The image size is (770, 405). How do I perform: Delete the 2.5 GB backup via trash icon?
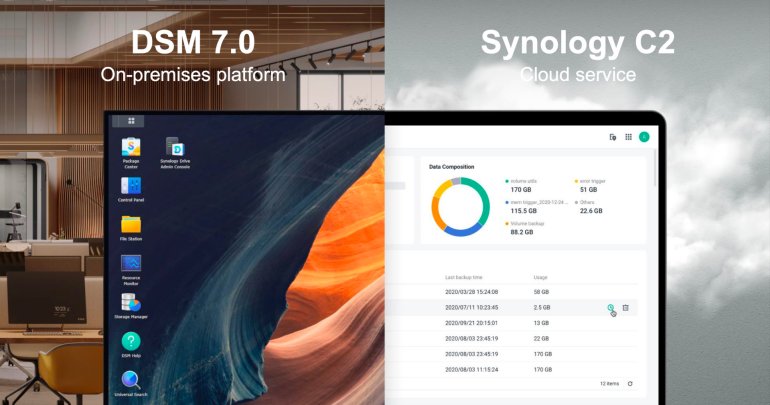[x=625, y=308]
